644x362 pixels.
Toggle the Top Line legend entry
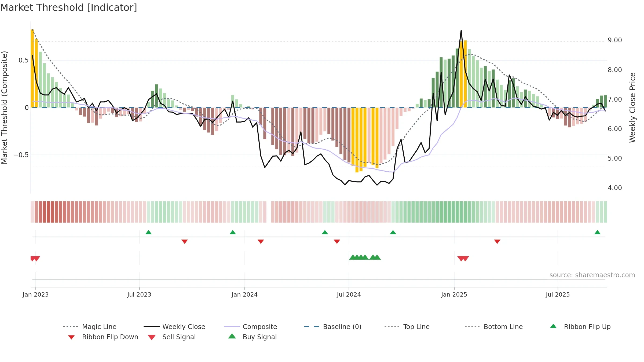(x=407, y=327)
